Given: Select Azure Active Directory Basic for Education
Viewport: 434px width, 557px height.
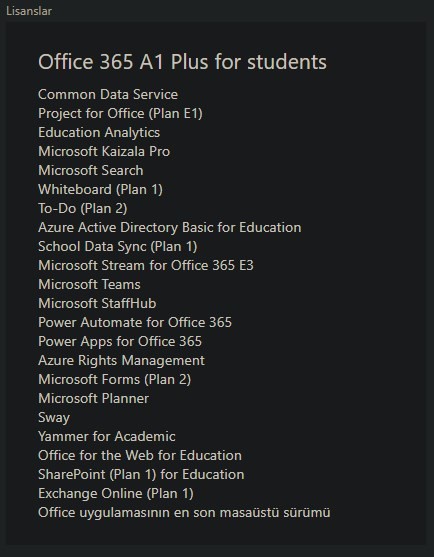Looking at the screenshot, I should (170, 227).
